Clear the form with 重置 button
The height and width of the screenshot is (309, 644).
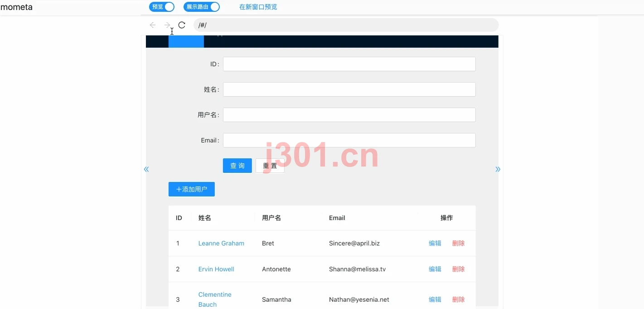click(270, 166)
